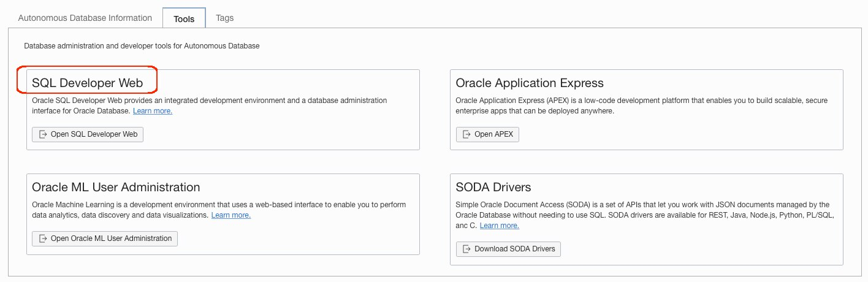Click the Database administration and developer tools caption

[x=142, y=46]
